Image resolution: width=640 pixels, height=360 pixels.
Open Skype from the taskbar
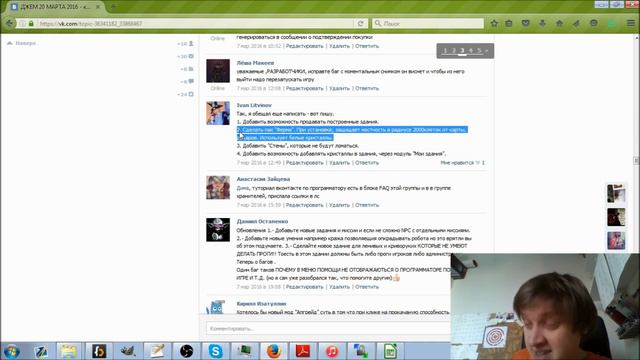(216, 351)
